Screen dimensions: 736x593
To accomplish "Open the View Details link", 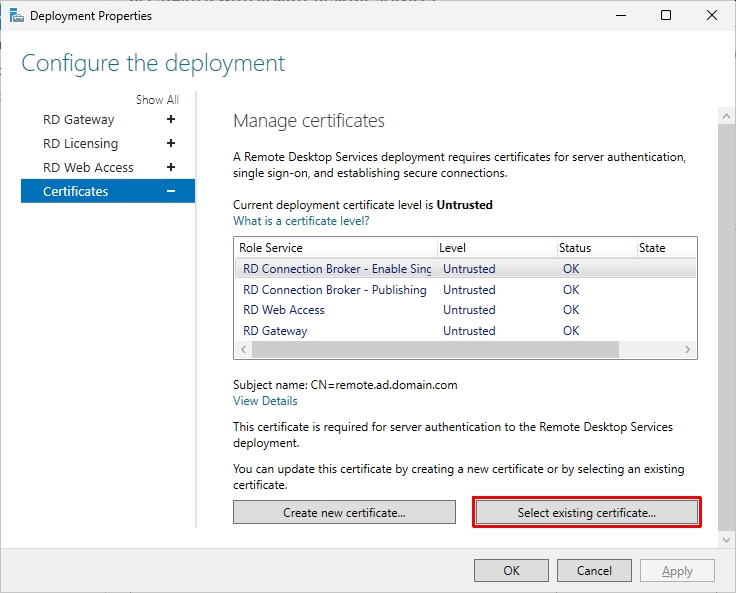I will 265,401.
